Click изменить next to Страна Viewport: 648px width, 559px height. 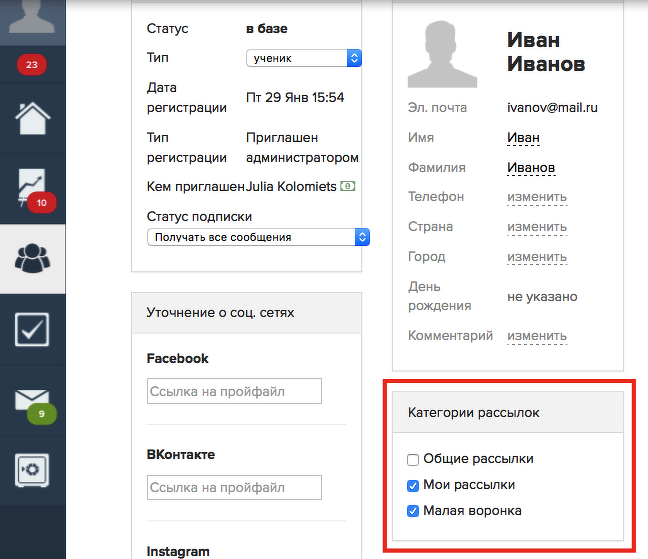click(x=537, y=227)
